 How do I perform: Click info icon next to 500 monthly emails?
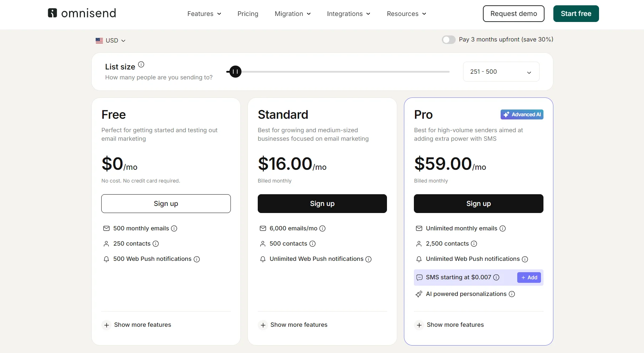coord(174,229)
